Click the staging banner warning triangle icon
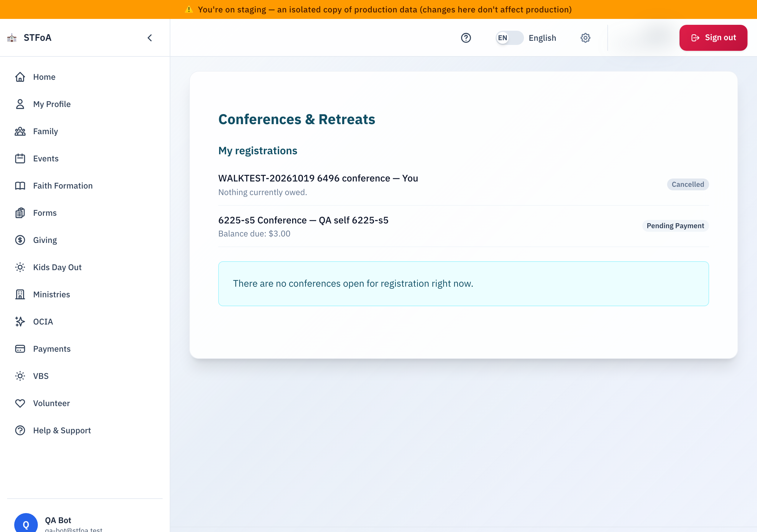The height and width of the screenshot is (532, 757). coord(189,9)
